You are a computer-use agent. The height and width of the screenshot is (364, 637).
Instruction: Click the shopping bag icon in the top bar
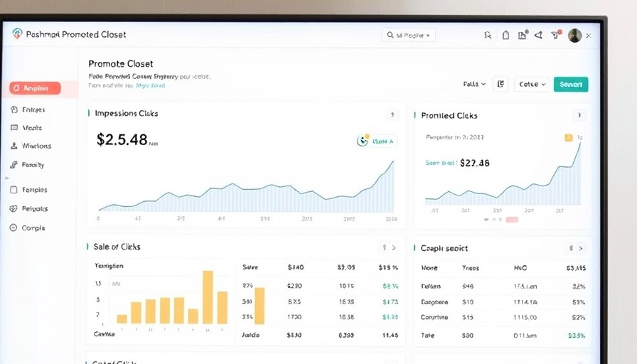(505, 36)
